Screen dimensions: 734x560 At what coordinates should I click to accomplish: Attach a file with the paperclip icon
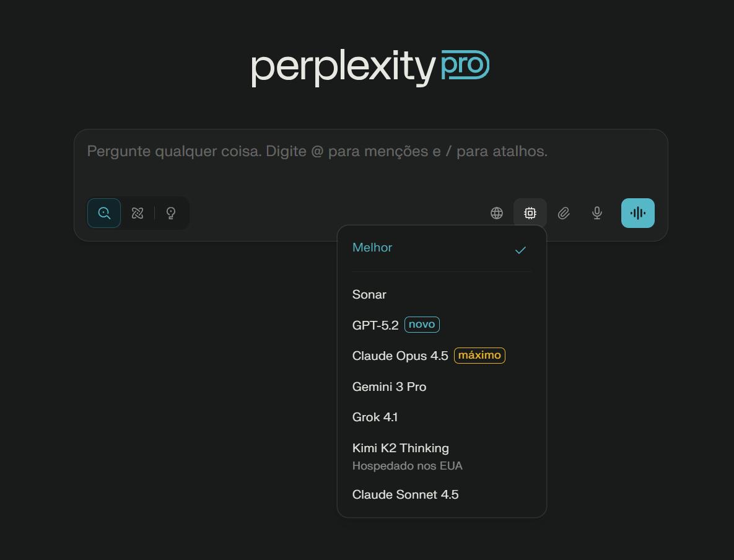(564, 213)
